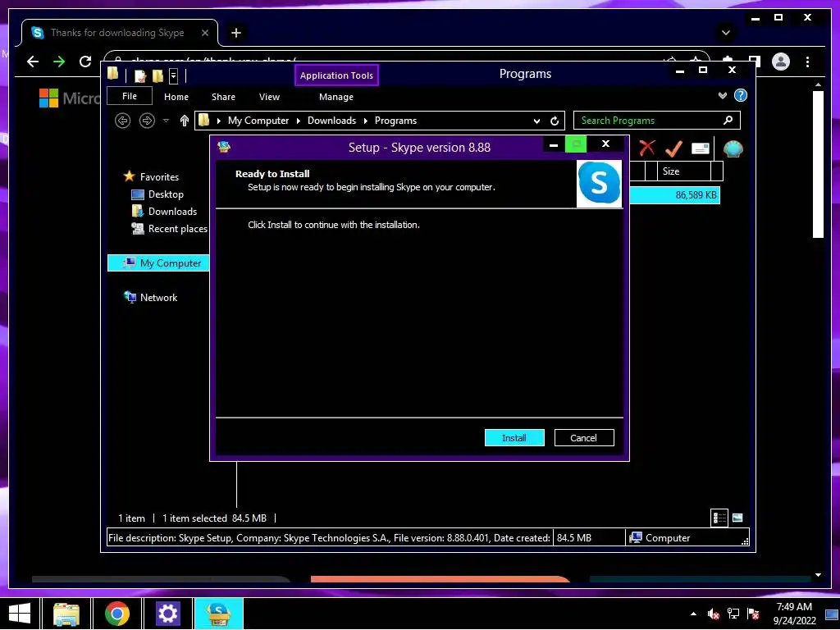Click the Search Programs input field
Viewport: 840px width, 630px height.
[657, 121]
